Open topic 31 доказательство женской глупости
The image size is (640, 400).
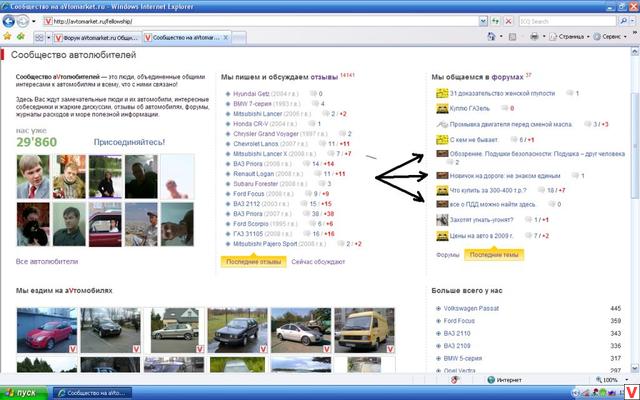(502, 93)
